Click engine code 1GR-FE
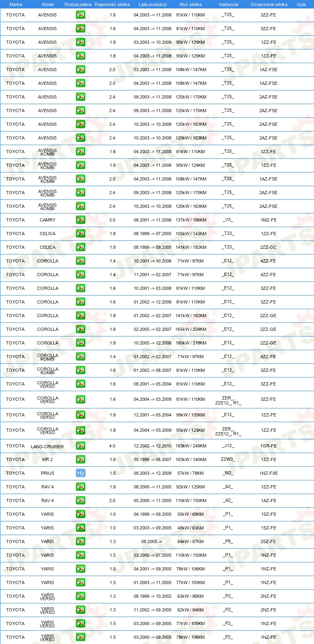The image size is (314, 644). coord(268,446)
